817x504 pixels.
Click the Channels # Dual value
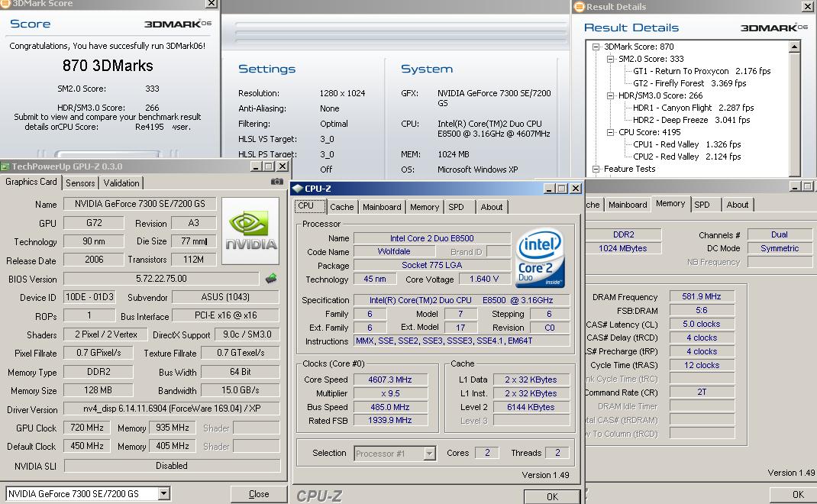pyautogui.click(x=780, y=234)
